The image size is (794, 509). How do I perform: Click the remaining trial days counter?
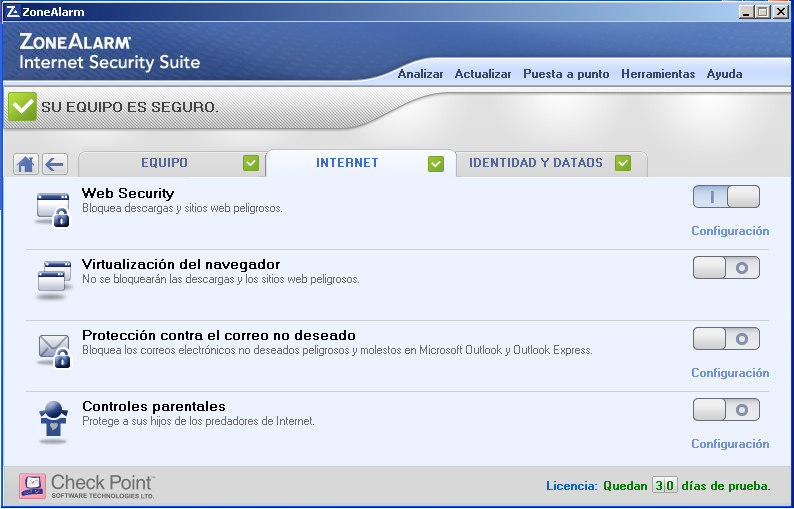pyautogui.click(x=664, y=485)
